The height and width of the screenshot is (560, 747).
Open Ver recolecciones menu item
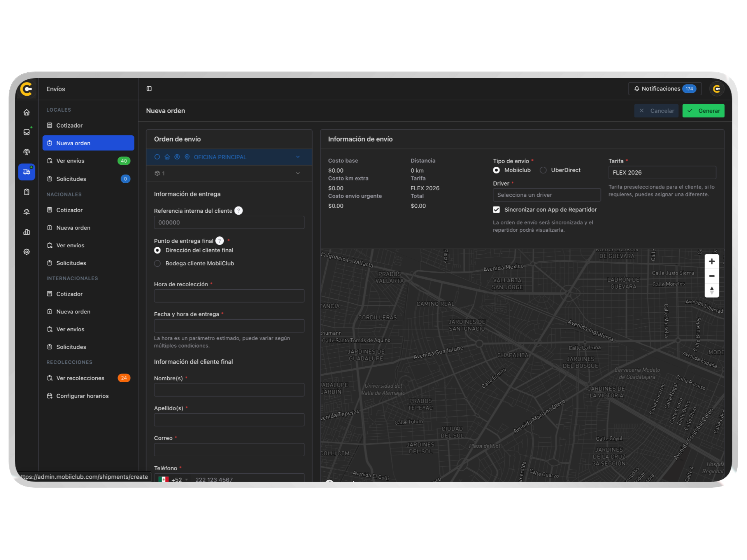pos(80,378)
